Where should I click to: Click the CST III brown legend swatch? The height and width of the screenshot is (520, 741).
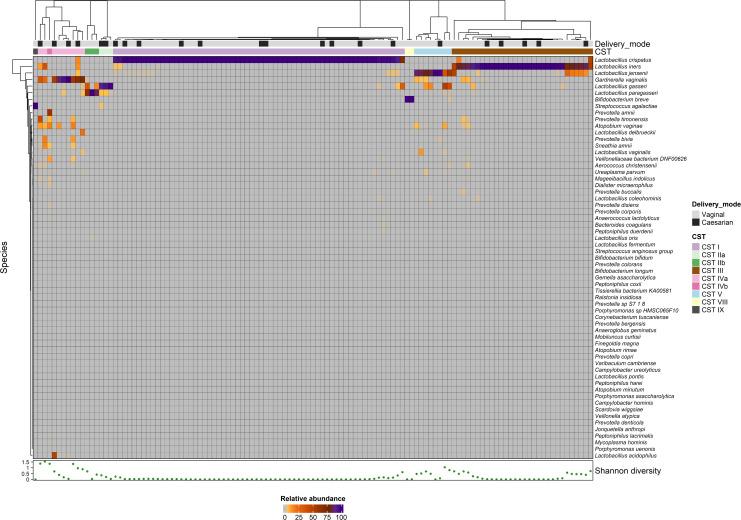click(x=696, y=270)
